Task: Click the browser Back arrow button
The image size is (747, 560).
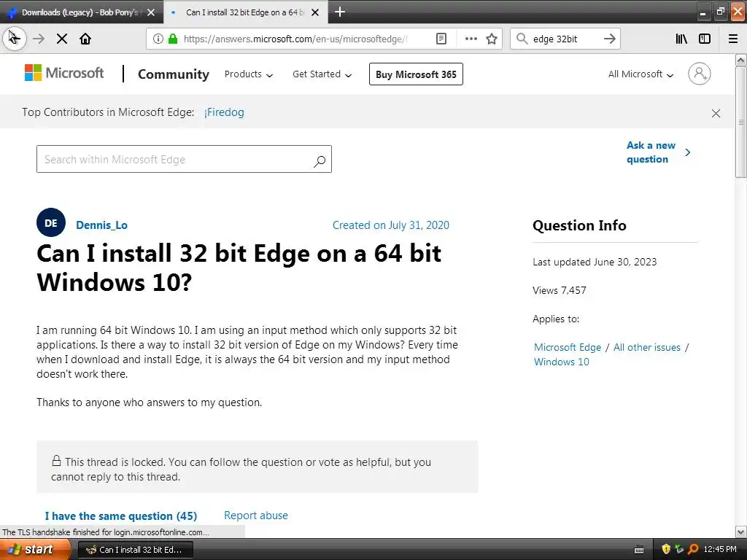Action: (x=15, y=39)
